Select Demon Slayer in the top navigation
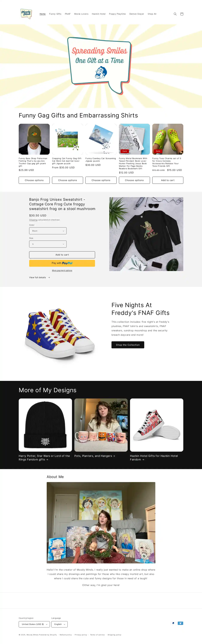 [137, 14]
